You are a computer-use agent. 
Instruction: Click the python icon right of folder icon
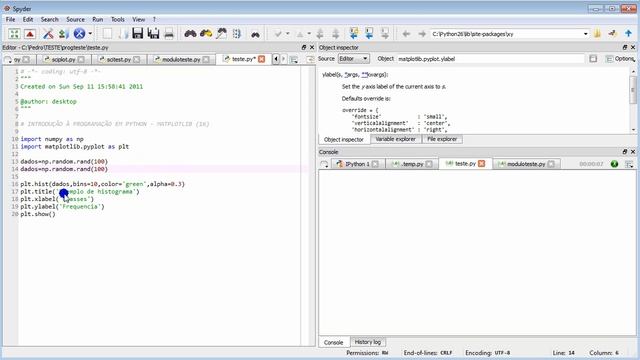612,34
